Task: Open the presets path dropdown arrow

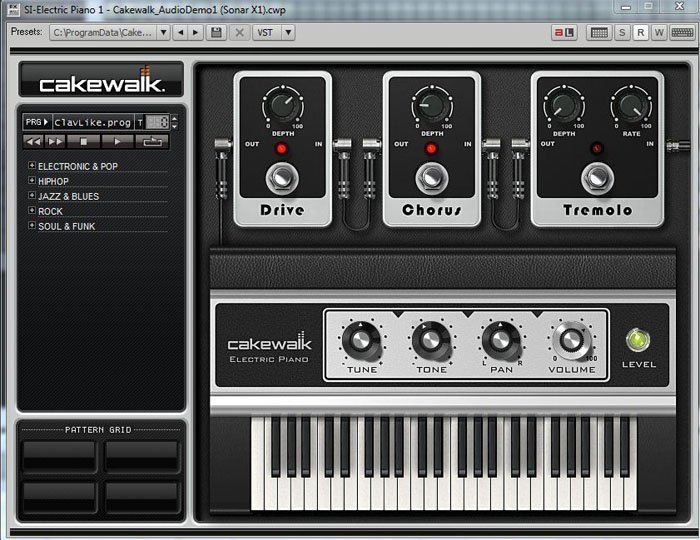Action: tap(163, 33)
